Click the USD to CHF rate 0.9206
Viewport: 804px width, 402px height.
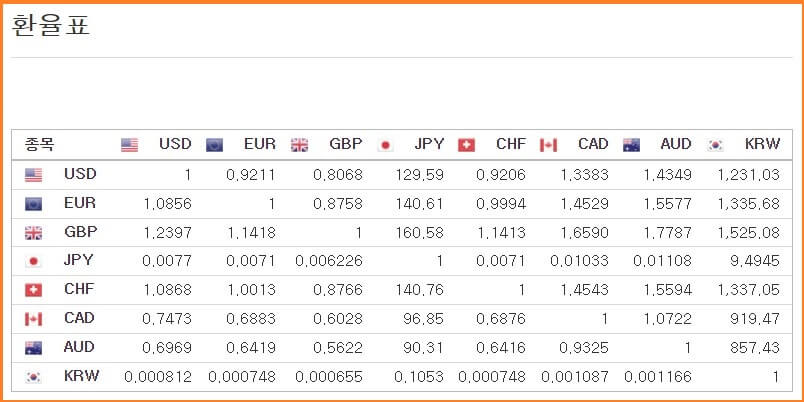coord(501,175)
